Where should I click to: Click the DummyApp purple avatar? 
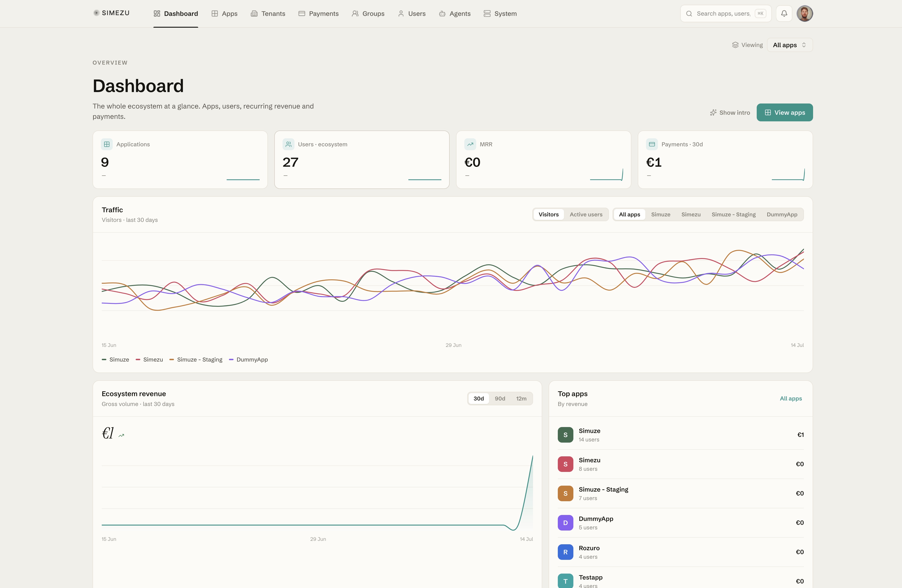coord(565,523)
